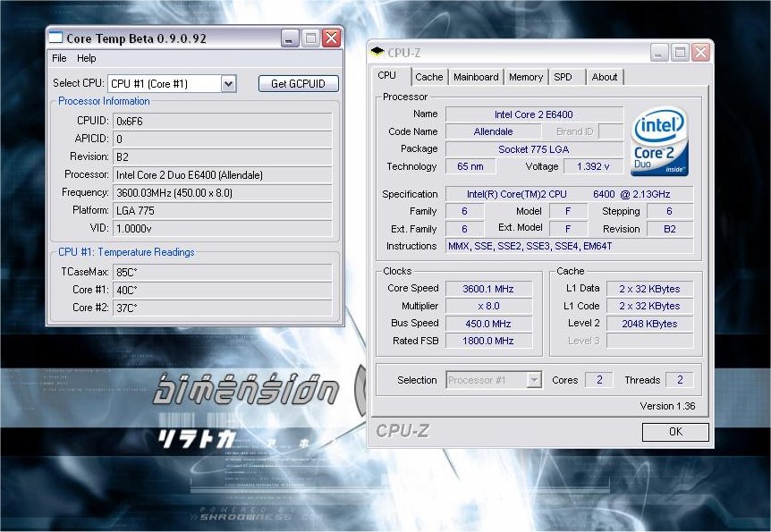Click the empty Brand ID field
The image size is (771, 532).
[x=611, y=131]
